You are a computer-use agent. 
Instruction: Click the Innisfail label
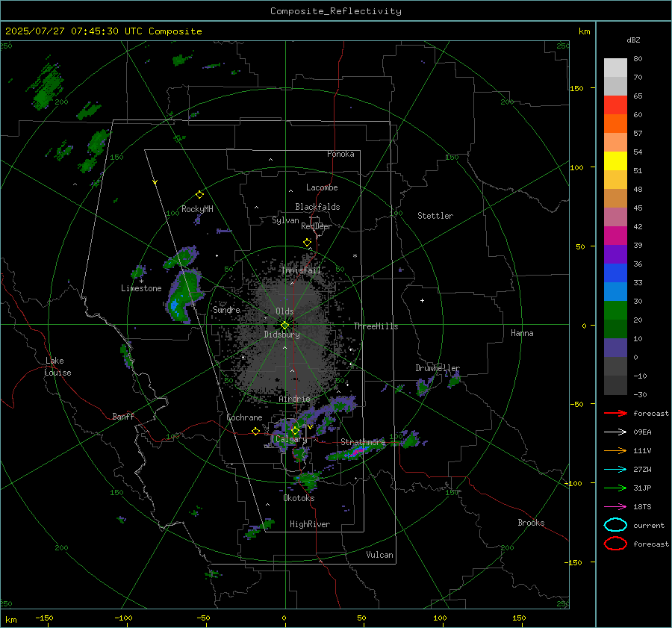coord(301,270)
